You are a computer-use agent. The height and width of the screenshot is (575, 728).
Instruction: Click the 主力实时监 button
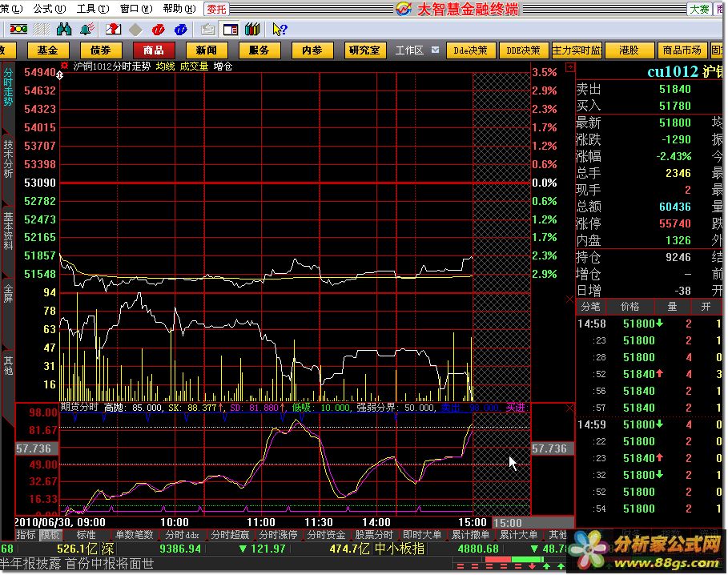coord(576,50)
